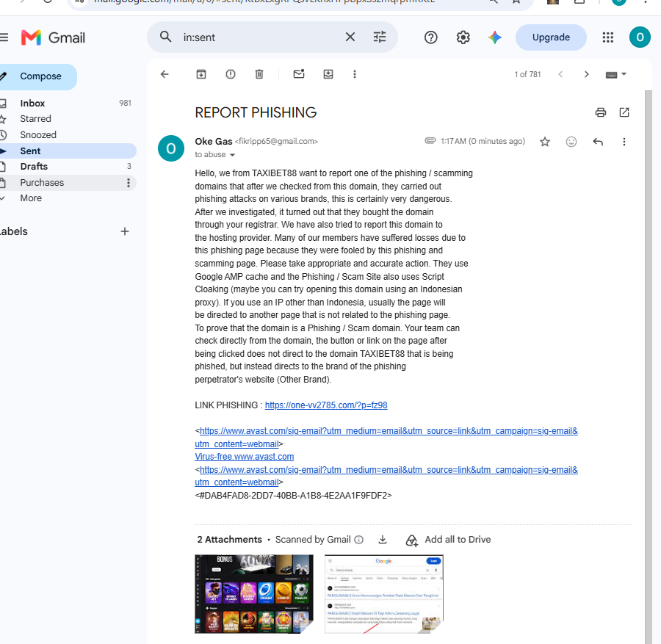Open message More menu beside reply
Screen dimensions: 661x644
click(624, 142)
